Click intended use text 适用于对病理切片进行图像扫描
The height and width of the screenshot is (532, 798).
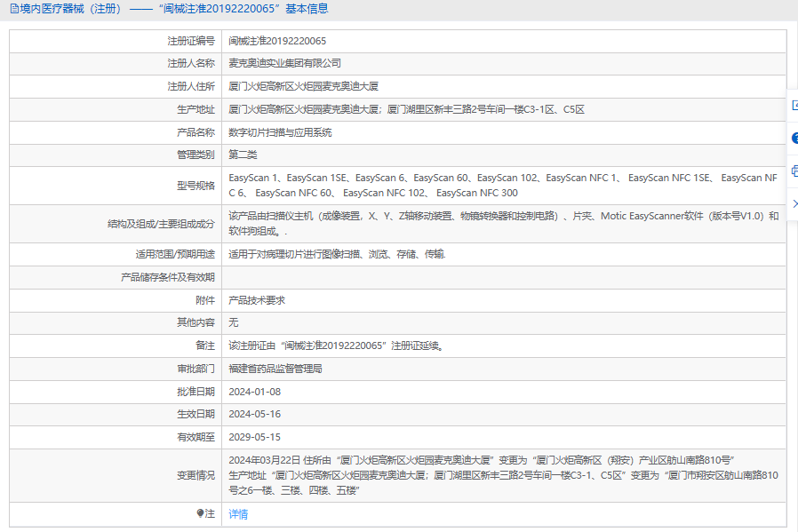(x=337, y=254)
